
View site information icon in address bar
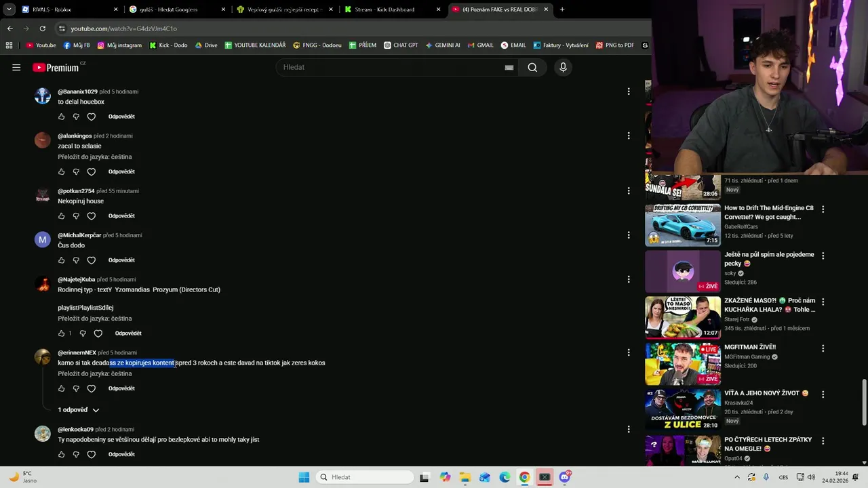[62, 28]
